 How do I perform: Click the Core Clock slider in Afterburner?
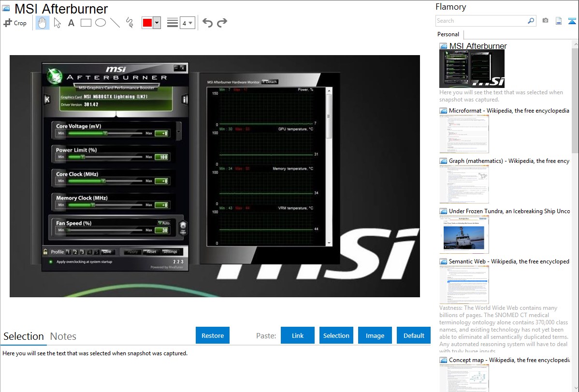pyautogui.click(x=105, y=181)
